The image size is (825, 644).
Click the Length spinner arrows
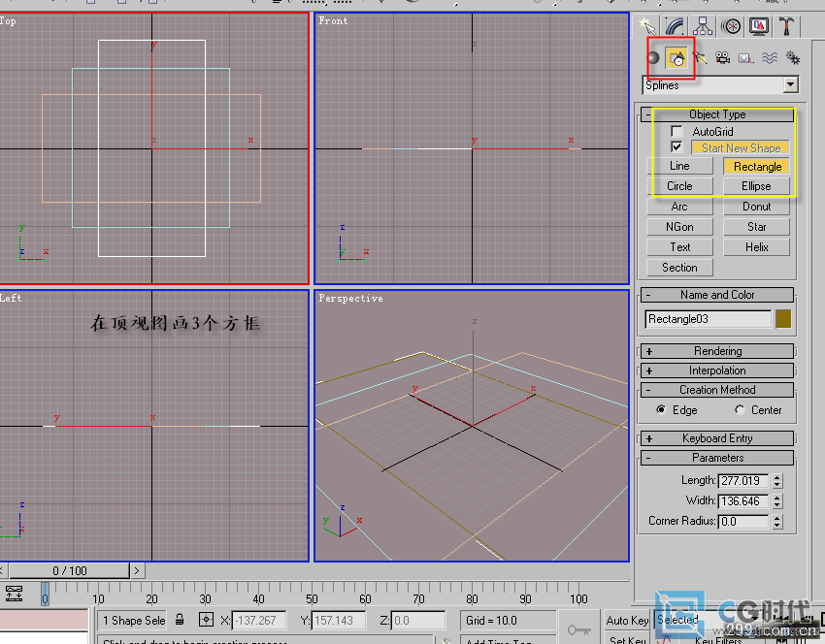pos(777,480)
